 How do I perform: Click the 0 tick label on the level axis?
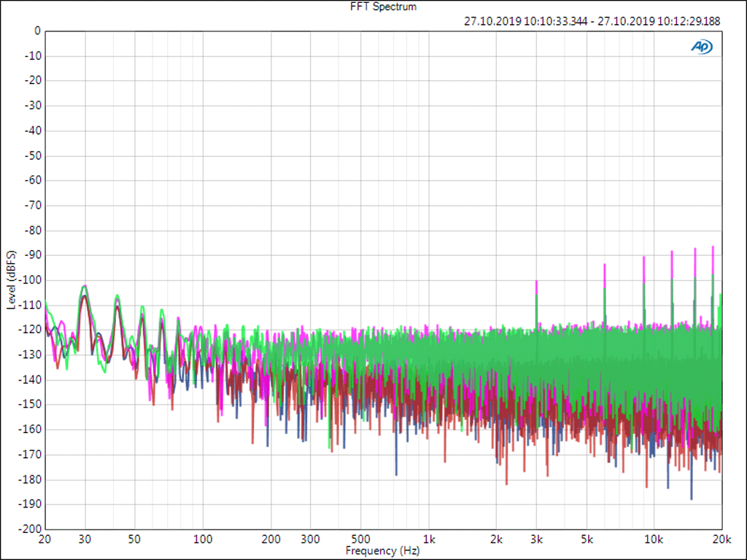coord(36,31)
